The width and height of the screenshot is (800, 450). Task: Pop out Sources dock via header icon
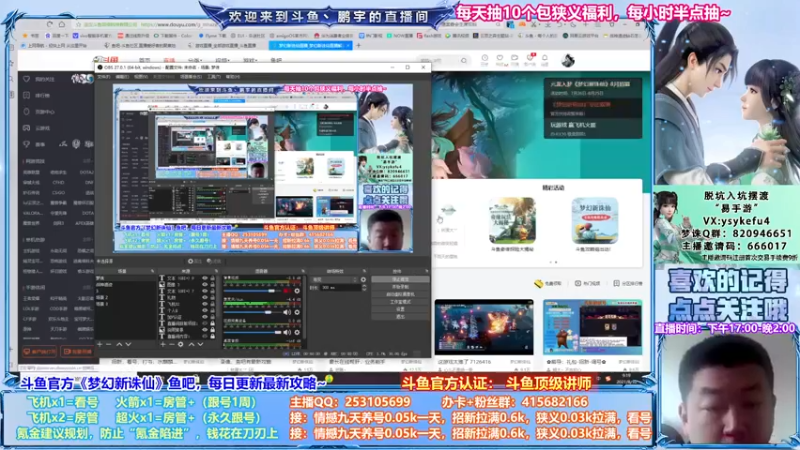[216, 271]
